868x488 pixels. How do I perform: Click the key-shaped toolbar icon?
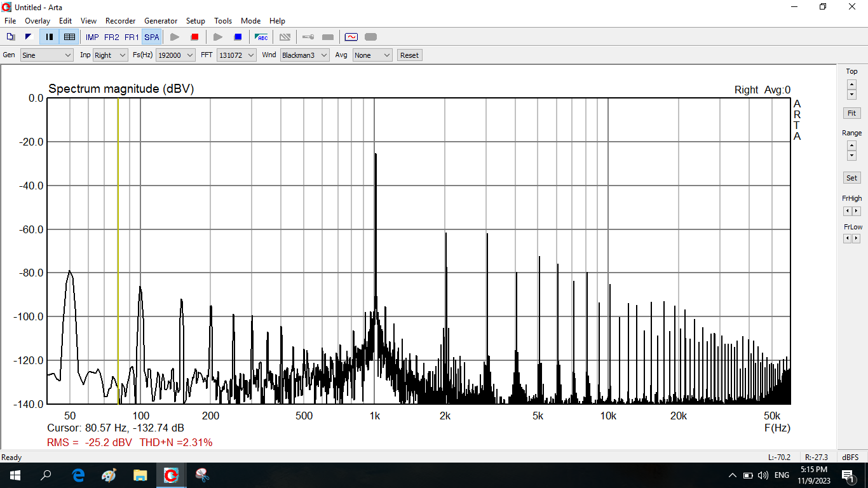[x=308, y=37]
